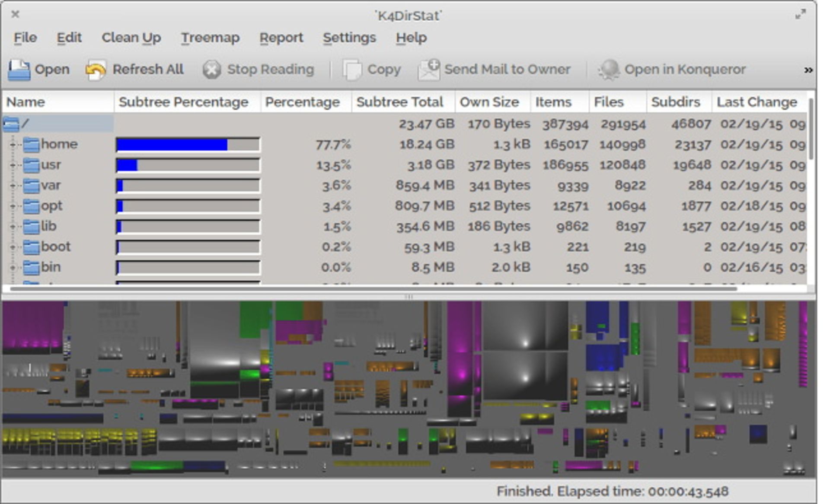Open the Report menu

[x=281, y=38]
